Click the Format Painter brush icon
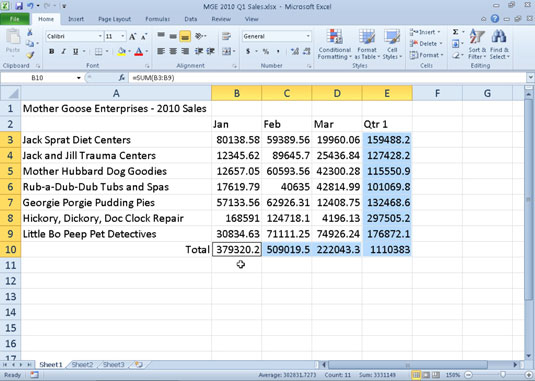535x381 pixels. click(x=30, y=55)
